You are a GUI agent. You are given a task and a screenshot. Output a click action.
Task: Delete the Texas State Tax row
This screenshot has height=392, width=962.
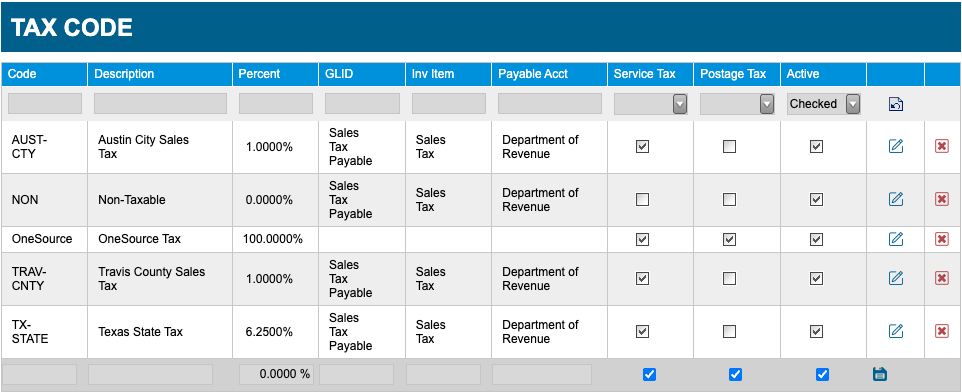tap(942, 331)
